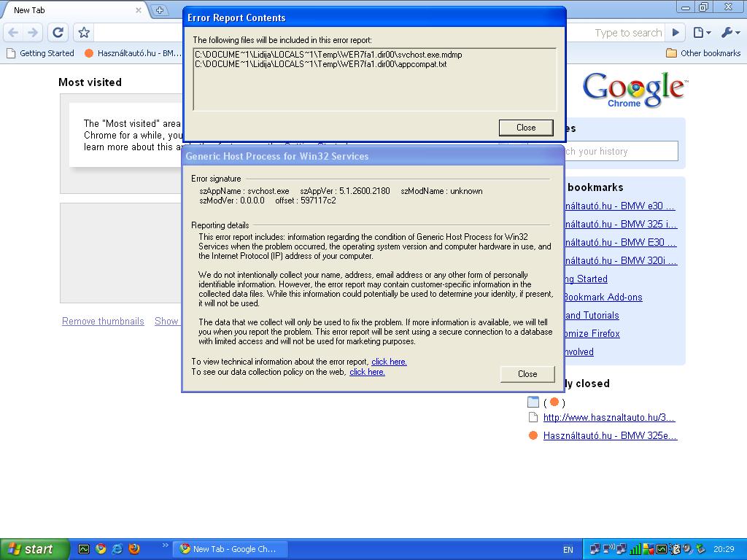Click the system clock showing 20:29

tap(724, 550)
